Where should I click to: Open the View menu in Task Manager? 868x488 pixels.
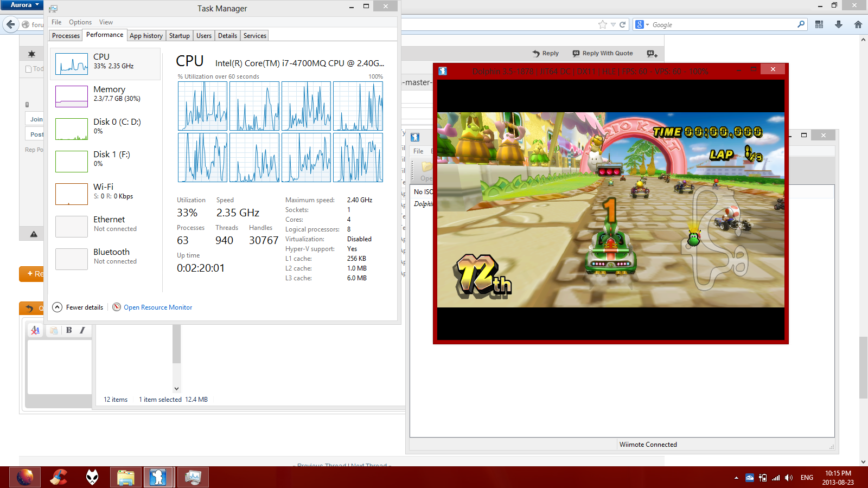106,22
